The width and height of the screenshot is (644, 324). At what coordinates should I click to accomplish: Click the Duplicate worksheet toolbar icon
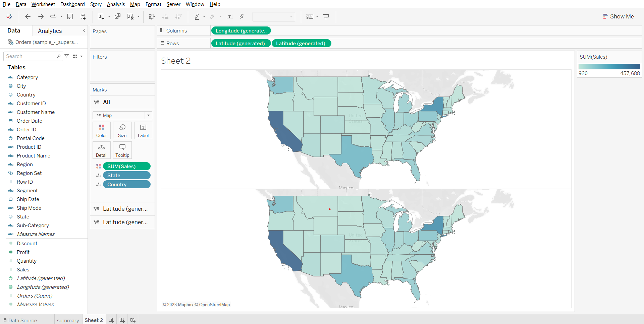coord(117,16)
